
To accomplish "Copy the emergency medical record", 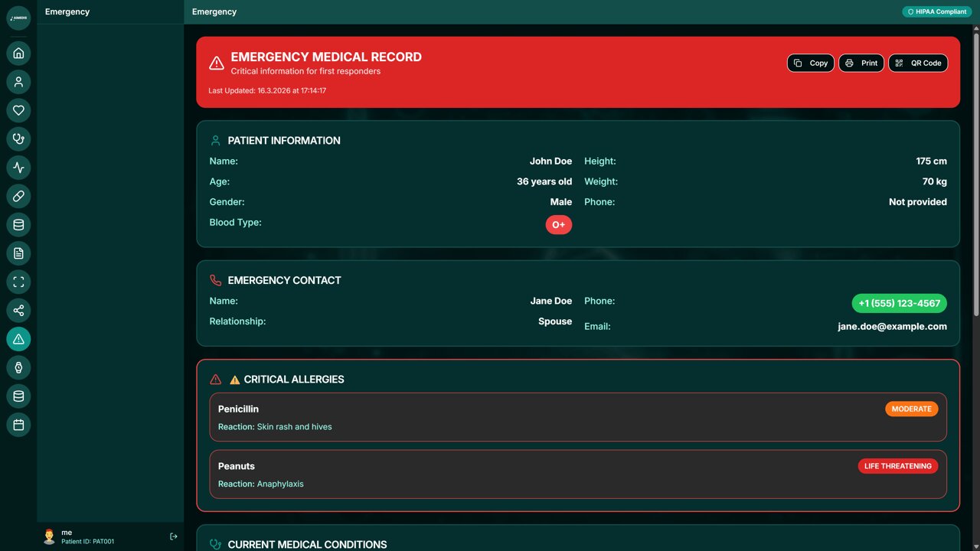I will pos(811,63).
